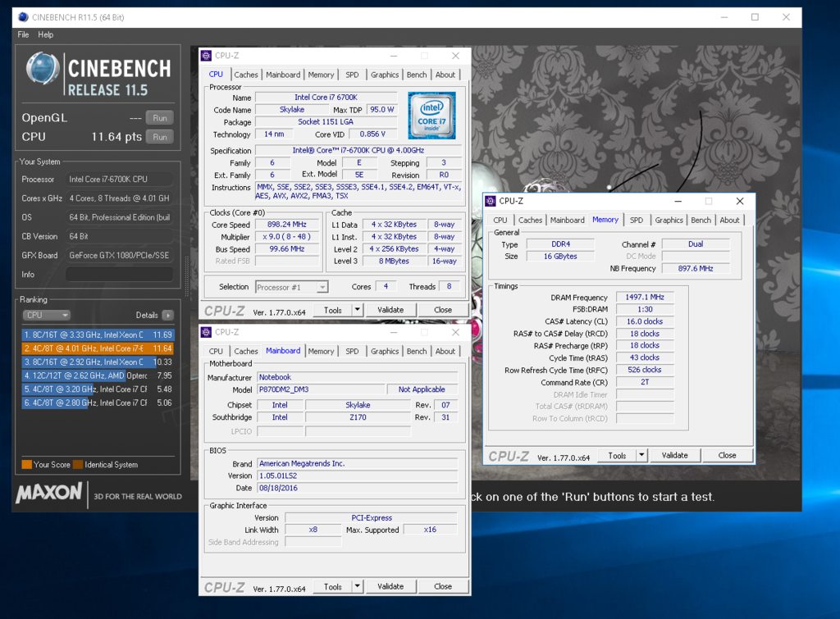The height and width of the screenshot is (619, 840).
Task: Click the Cinebench app icon in title bar
Action: click(x=23, y=17)
